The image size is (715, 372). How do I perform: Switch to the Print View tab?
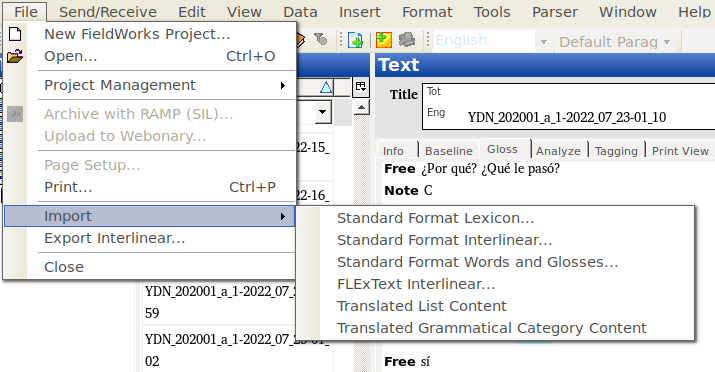click(680, 151)
